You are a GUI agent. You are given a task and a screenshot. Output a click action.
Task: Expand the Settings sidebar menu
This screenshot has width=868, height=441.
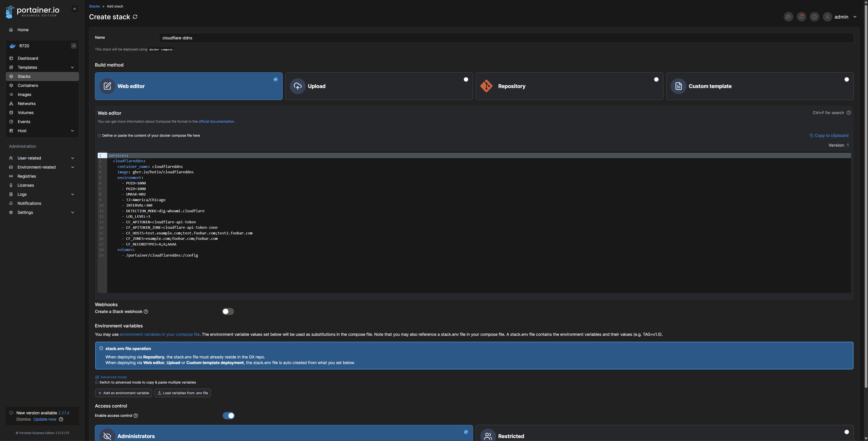coord(25,212)
